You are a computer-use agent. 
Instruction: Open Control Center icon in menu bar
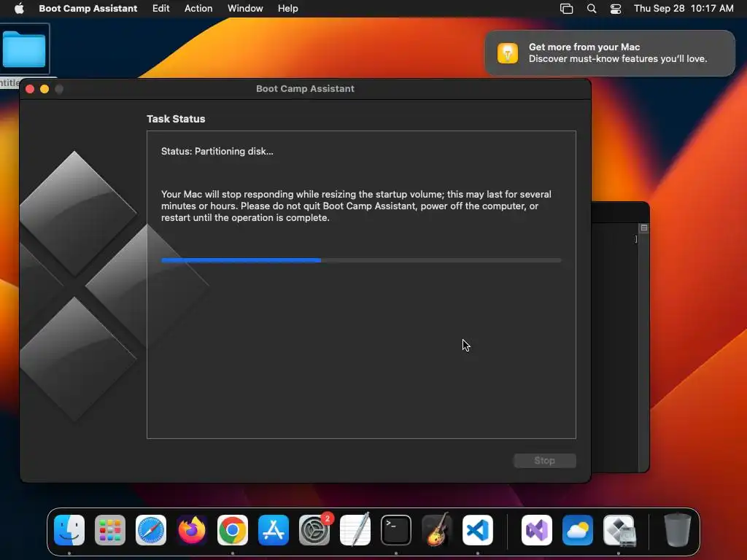pyautogui.click(x=616, y=8)
